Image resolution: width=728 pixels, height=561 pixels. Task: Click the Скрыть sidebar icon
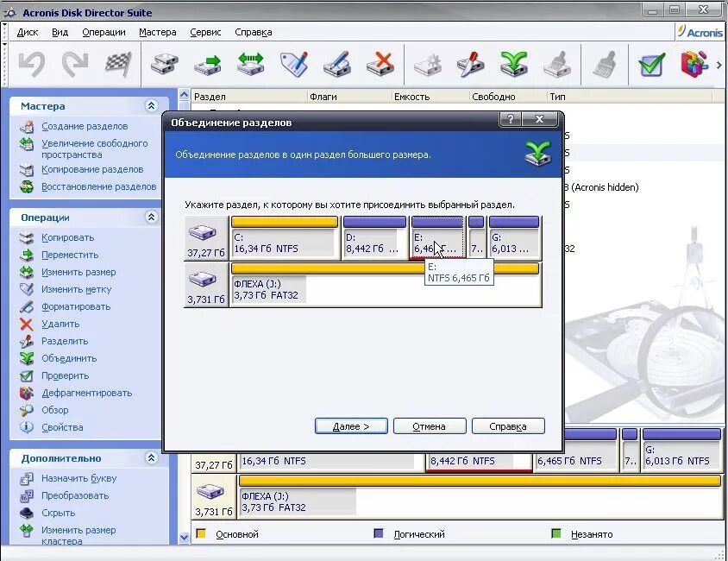click(x=27, y=513)
